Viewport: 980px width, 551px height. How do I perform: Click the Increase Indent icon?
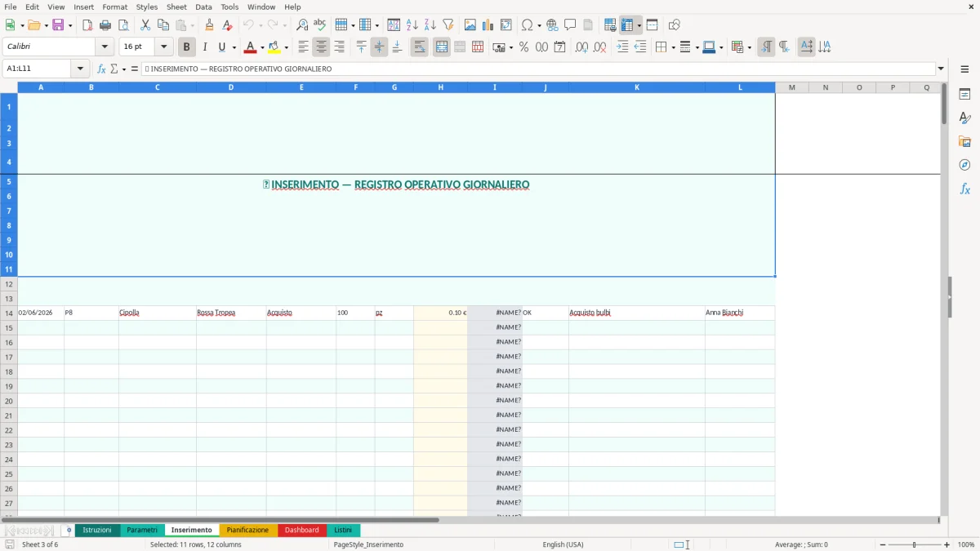622,47
